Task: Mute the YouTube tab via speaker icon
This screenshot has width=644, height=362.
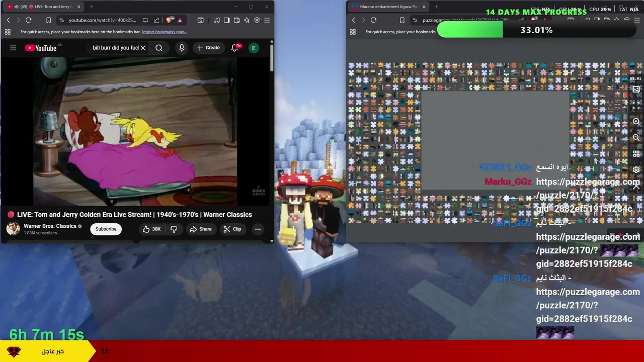Action: [17, 7]
